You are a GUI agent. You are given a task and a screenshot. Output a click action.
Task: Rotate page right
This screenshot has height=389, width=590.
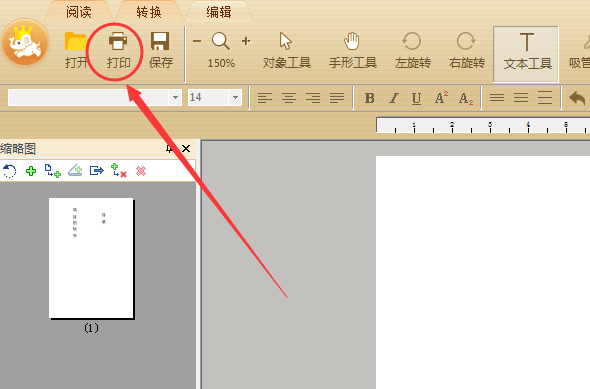coord(467,50)
